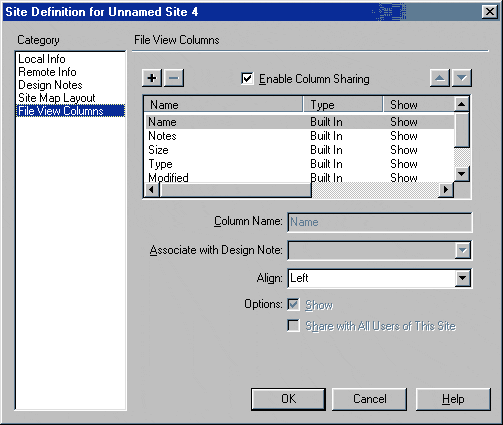Screen dimensions: 503x425
Task: Click list scroll down arrow
Action: pyautogui.click(x=462, y=174)
